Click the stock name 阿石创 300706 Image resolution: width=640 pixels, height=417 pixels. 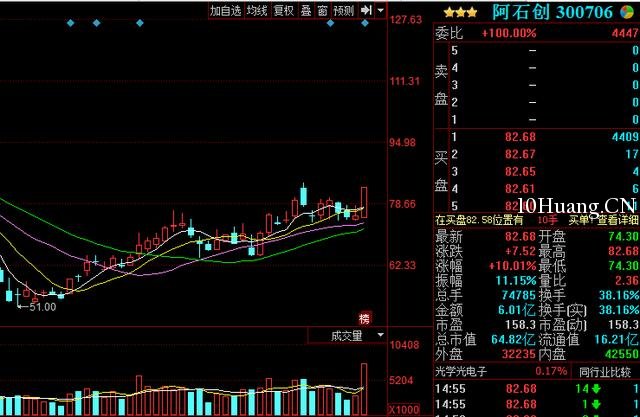pyautogui.click(x=552, y=12)
